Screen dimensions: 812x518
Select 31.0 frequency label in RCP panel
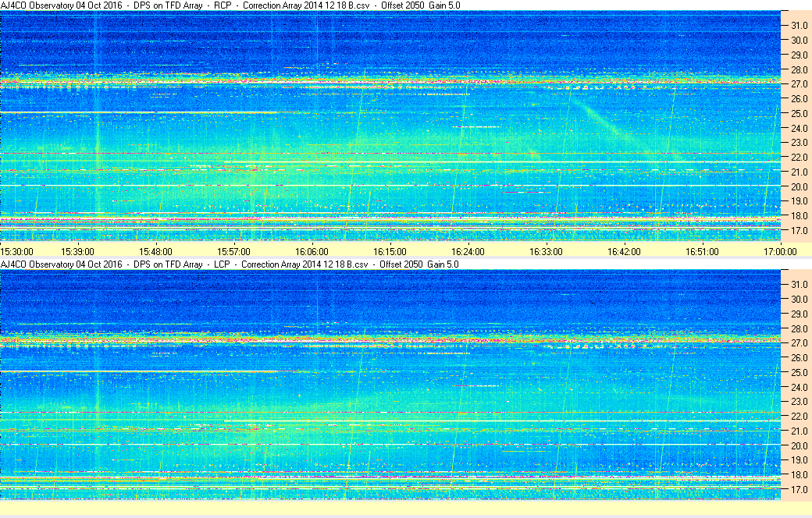click(796, 26)
